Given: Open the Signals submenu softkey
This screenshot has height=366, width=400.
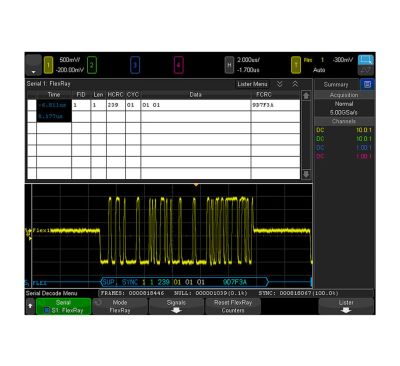Looking at the screenshot, I should click(176, 306).
